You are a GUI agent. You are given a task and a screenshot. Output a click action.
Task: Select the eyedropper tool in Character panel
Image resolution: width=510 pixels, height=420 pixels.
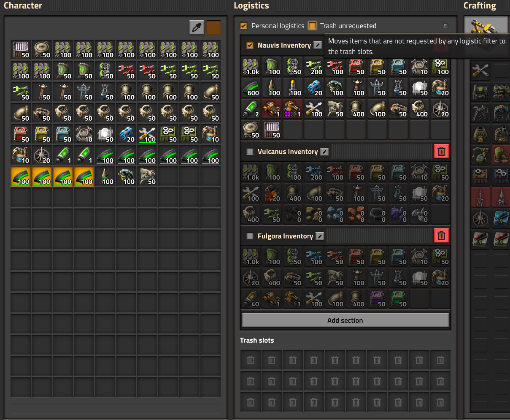pos(197,27)
